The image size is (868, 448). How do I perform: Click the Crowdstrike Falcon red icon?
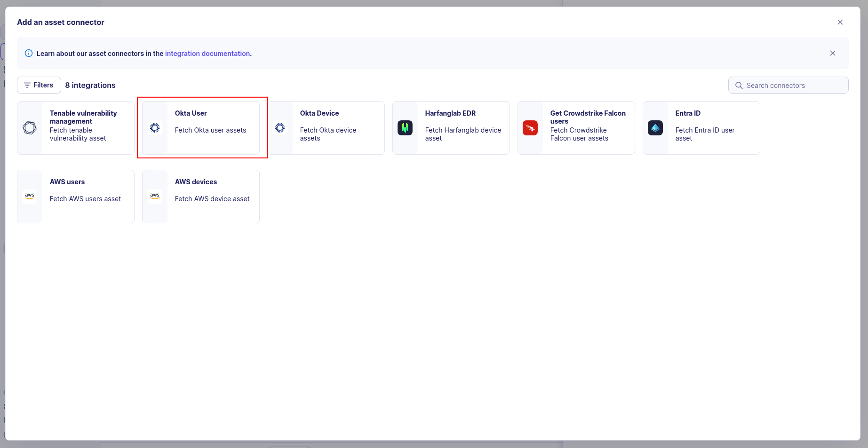coord(530,127)
